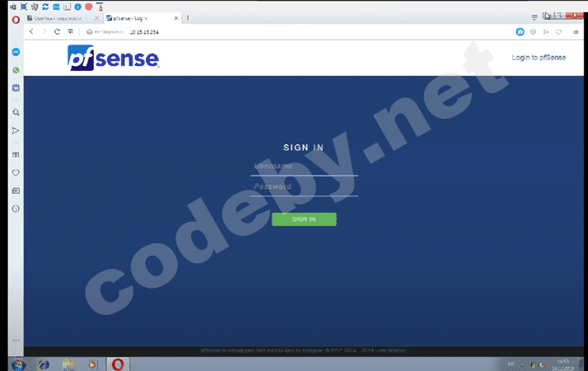Open VK in the Opera sidebar
588x371 pixels.
(x=16, y=88)
